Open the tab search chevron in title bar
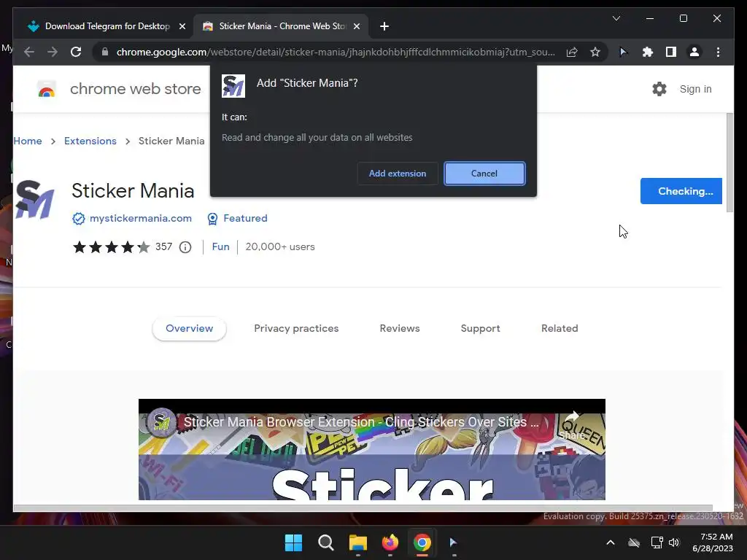Viewport: 747px width, 560px height. click(616, 18)
